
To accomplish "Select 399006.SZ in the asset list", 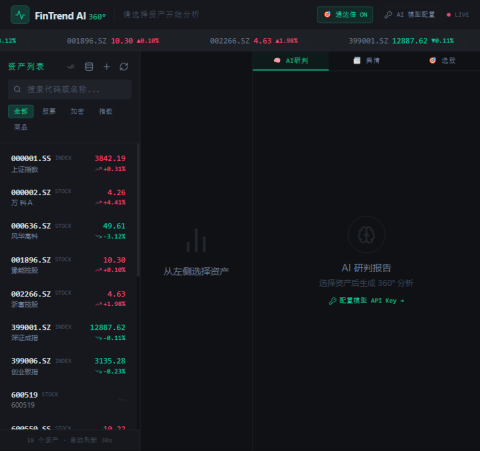I will click(68, 366).
